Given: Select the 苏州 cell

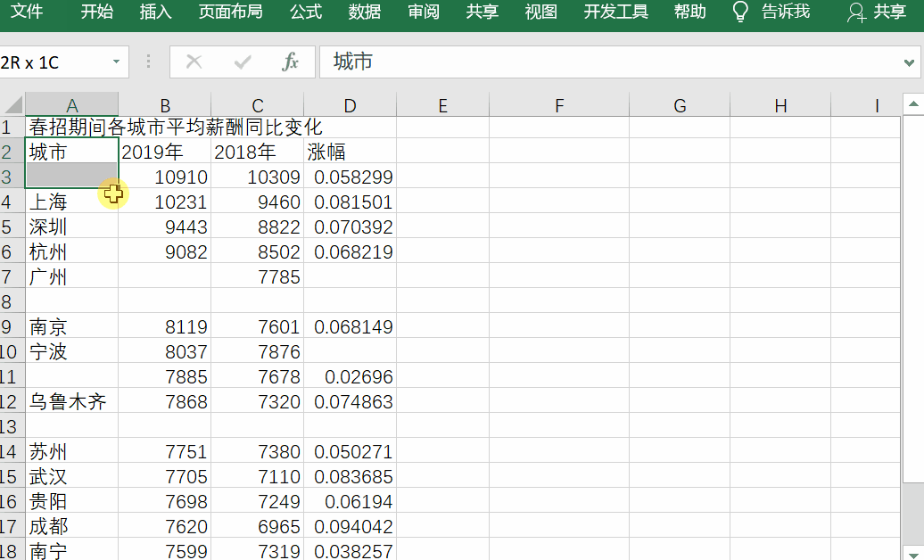Looking at the screenshot, I should (72, 451).
